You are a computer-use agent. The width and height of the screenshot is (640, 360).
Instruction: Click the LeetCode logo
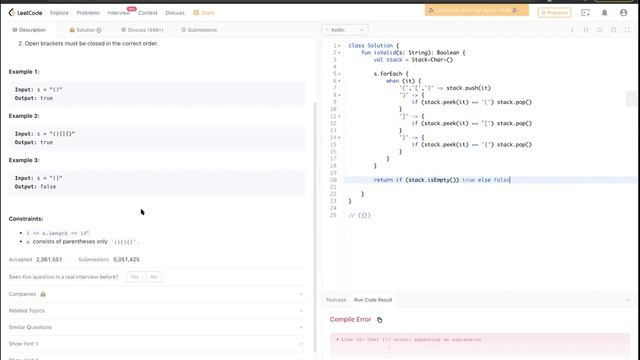click(x=25, y=13)
